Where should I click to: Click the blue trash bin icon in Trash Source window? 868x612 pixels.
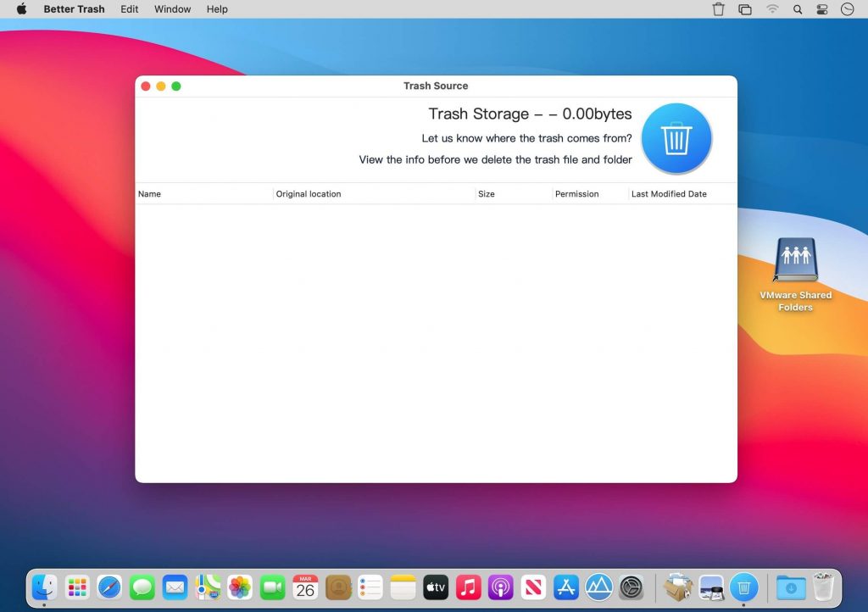(x=676, y=138)
